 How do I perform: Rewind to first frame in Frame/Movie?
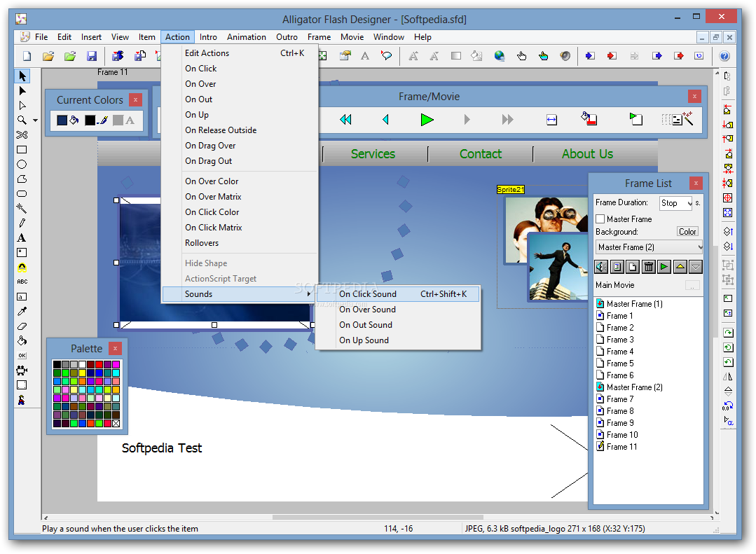click(345, 120)
